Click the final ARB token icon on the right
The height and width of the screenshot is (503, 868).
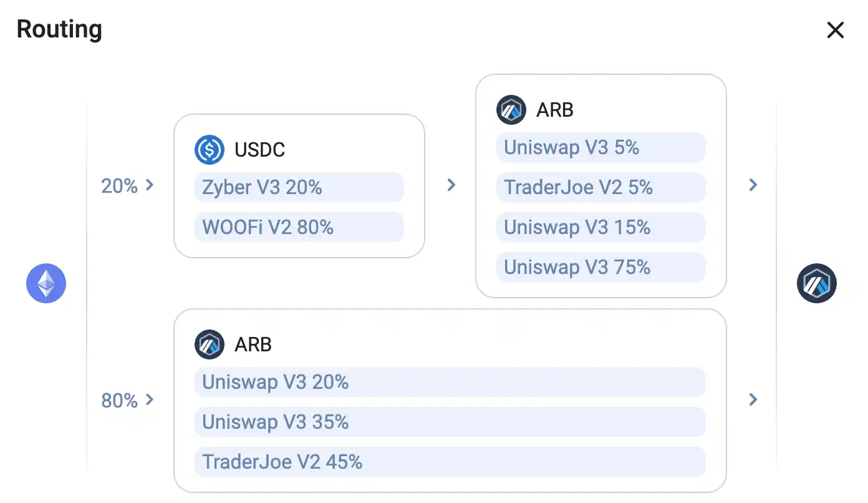click(817, 283)
